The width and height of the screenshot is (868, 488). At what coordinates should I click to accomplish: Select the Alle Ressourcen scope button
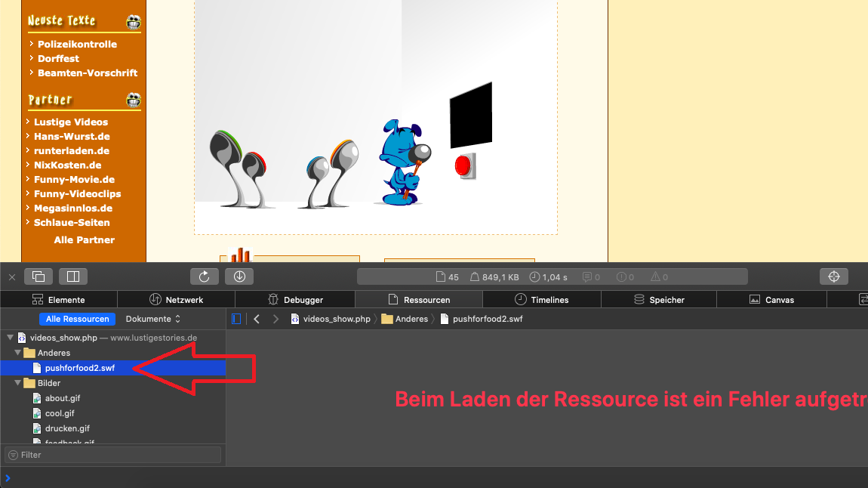point(78,319)
